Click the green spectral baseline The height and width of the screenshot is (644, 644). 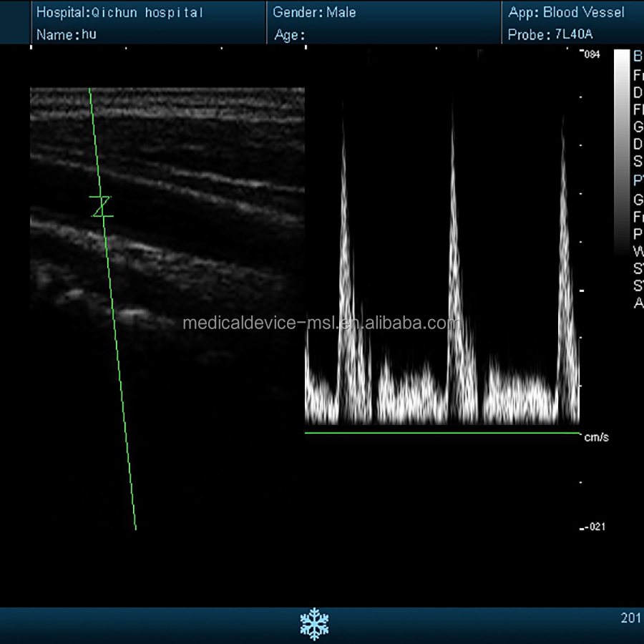(x=441, y=433)
